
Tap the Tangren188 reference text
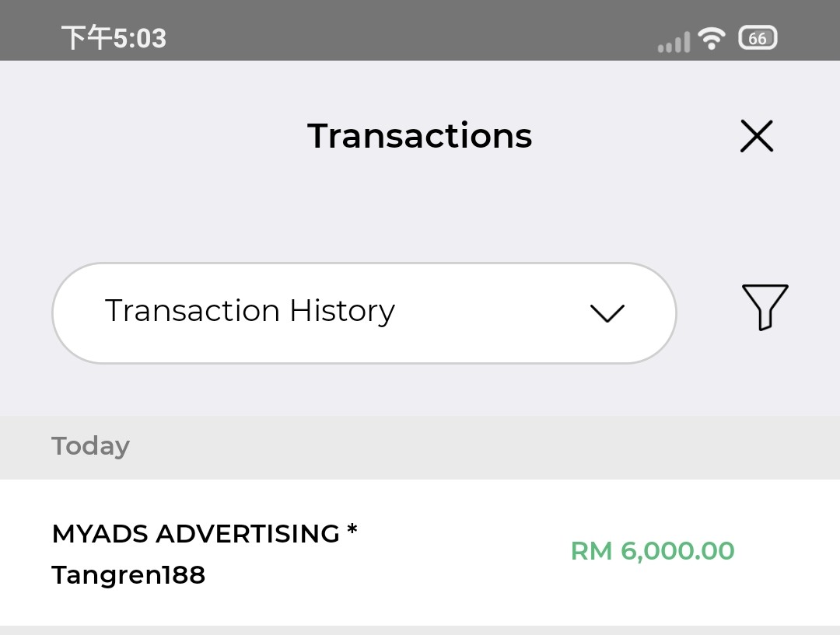pos(128,575)
